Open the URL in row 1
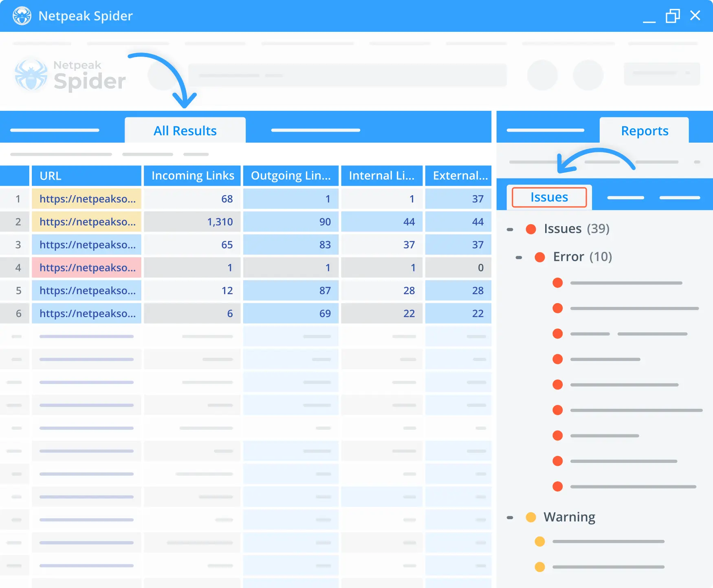Viewport: 713px width, 588px height. point(87,199)
